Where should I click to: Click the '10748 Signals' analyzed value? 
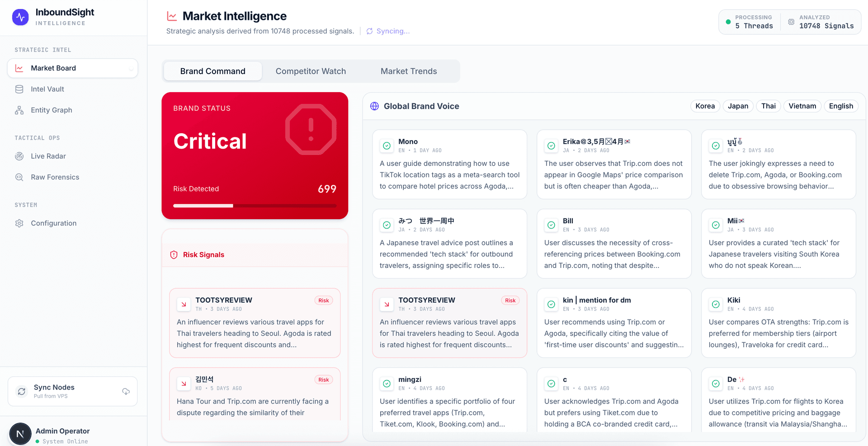tap(826, 26)
